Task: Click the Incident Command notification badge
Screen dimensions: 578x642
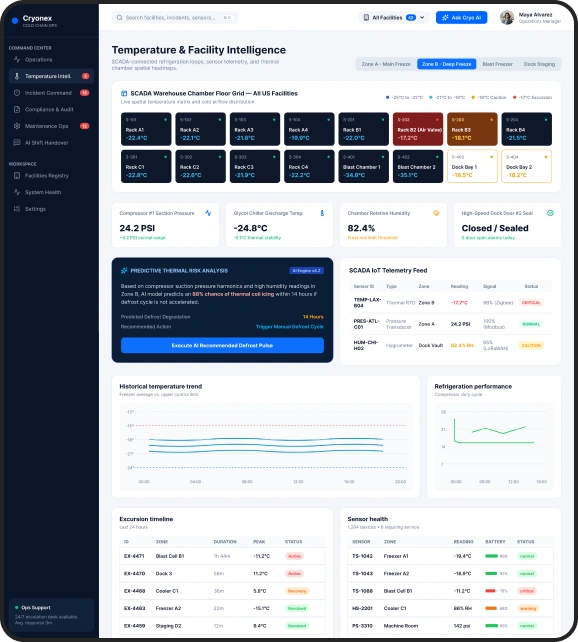Action: click(x=84, y=93)
